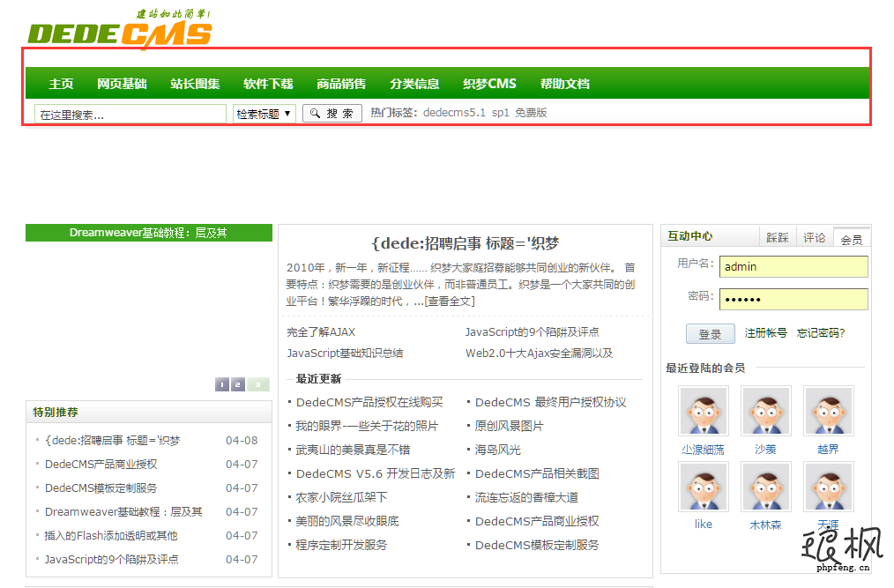Viewport: 894px width, 588px height.
Task: Open hot tag sp1
Action: click(501, 112)
